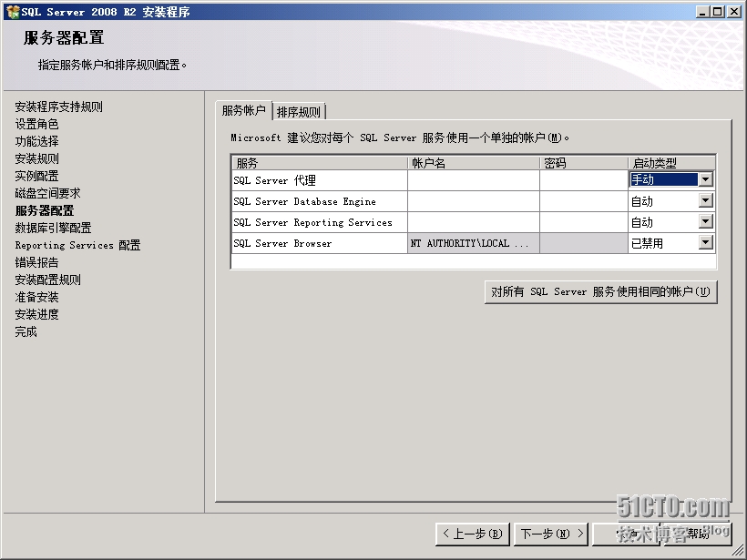The image size is (747, 560).
Task: Click bold 服务器配置 step in sidebar
Action: point(45,210)
